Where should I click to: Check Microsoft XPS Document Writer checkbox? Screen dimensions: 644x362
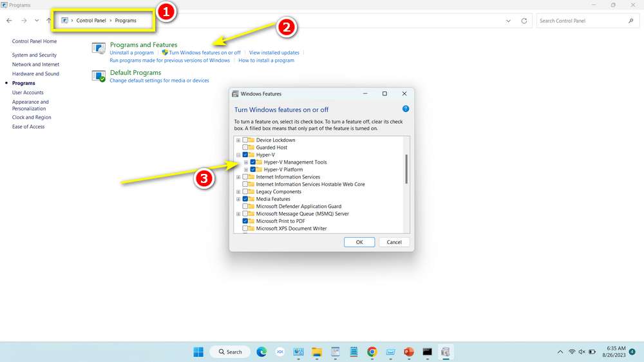245,229
